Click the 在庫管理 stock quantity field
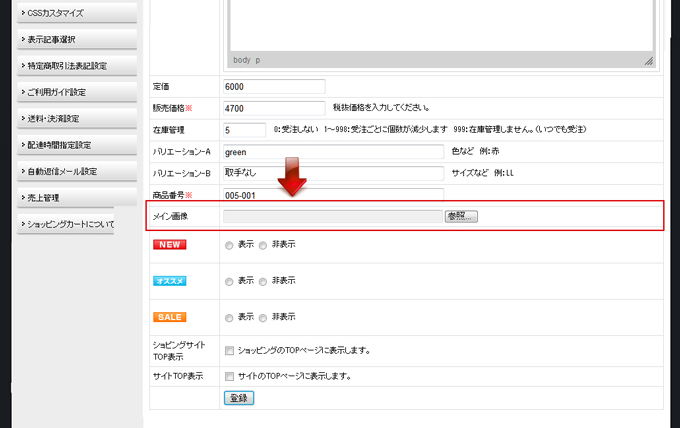 point(245,130)
